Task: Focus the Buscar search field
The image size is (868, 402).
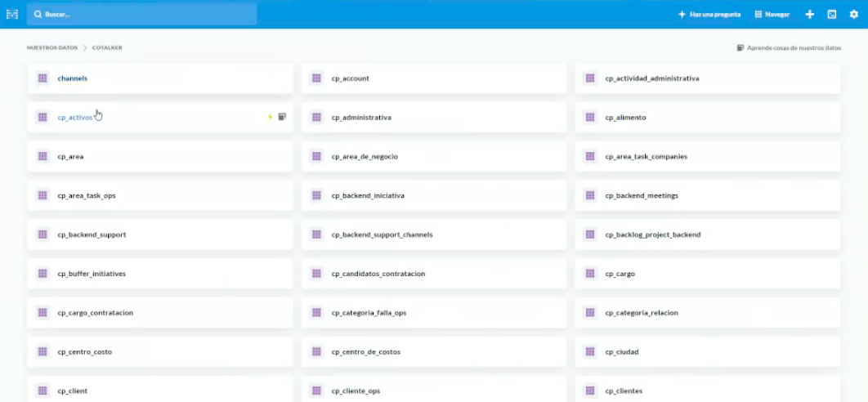Action: click(141, 15)
